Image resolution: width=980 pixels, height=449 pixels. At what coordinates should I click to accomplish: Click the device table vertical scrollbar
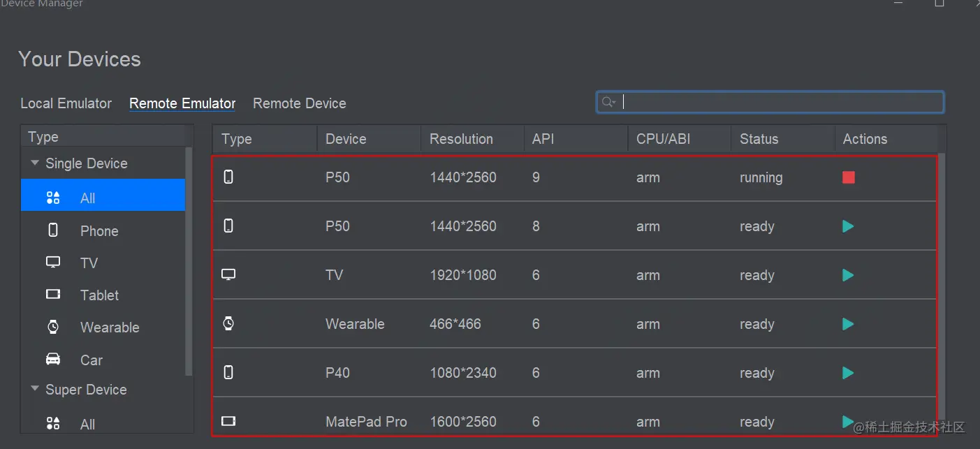pyautogui.click(x=942, y=286)
